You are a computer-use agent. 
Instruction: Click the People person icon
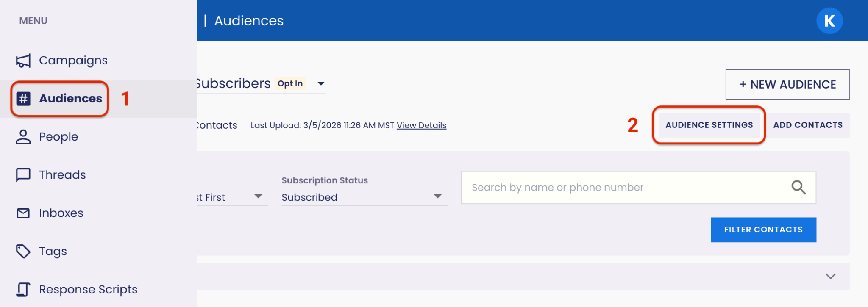click(x=23, y=137)
